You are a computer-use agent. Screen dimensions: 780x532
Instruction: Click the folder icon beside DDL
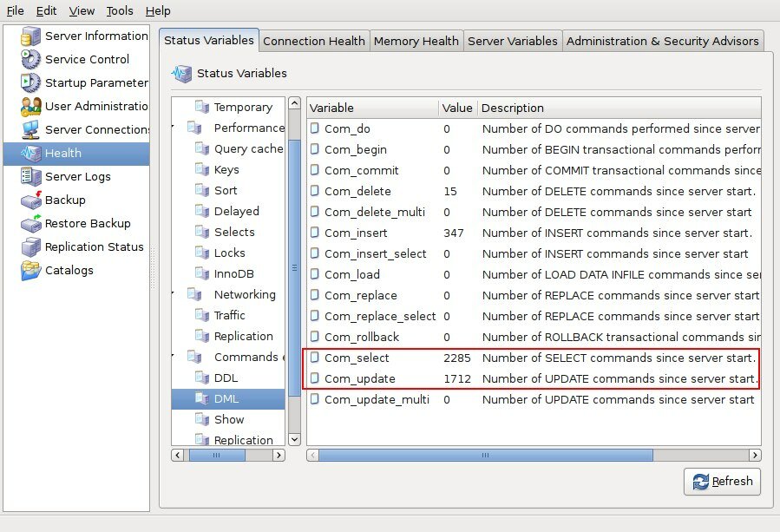click(202, 378)
